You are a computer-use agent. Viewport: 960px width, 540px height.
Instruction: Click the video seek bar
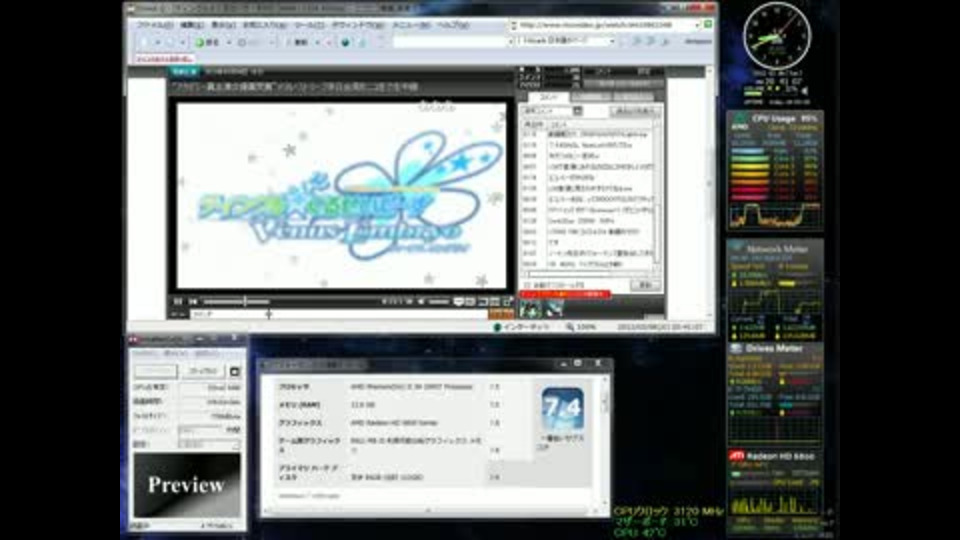236,301
